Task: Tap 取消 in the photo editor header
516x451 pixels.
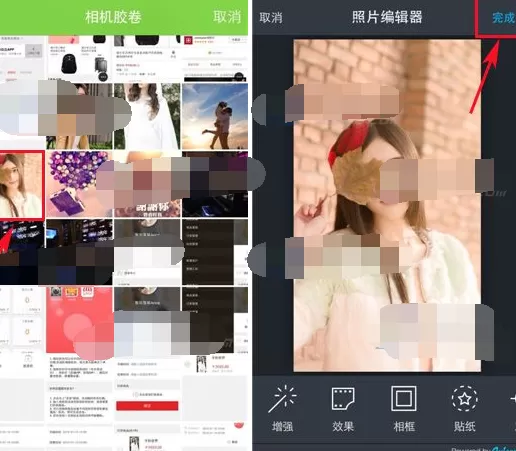Action: pyautogui.click(x=271, y=17)
